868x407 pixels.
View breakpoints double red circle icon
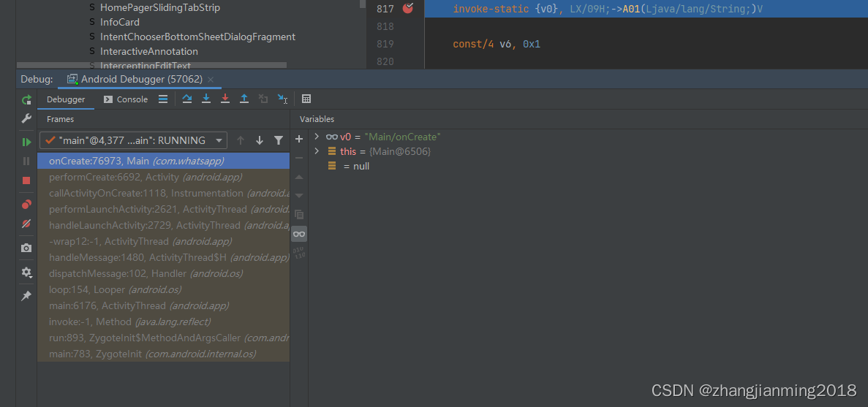(x=26, y=205)
